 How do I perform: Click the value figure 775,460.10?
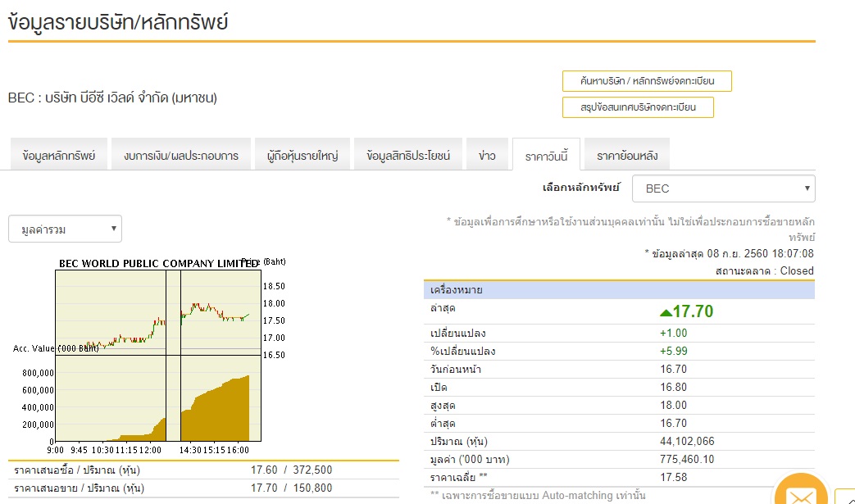[687, 459]
